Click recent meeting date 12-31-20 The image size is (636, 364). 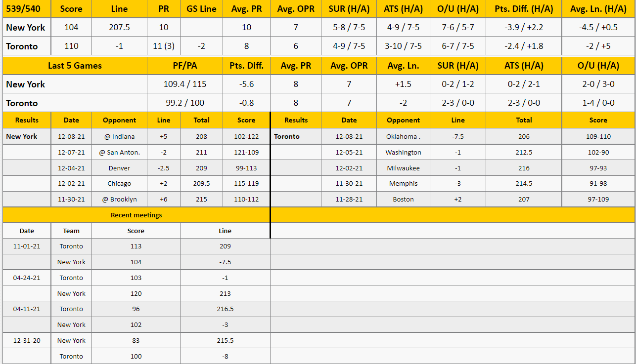pyautogui.click(x=27, y=341)
